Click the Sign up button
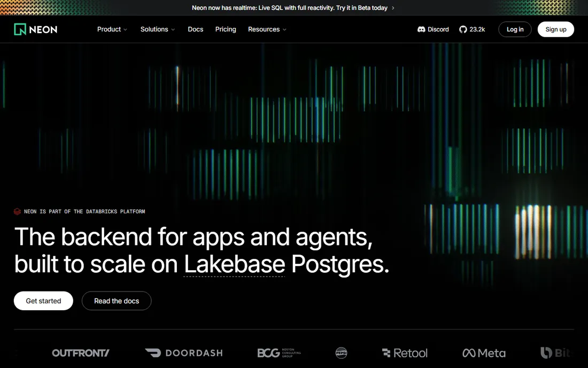This screenshot has width=588, height=368. pyautogui.click(x=556, y=29)
